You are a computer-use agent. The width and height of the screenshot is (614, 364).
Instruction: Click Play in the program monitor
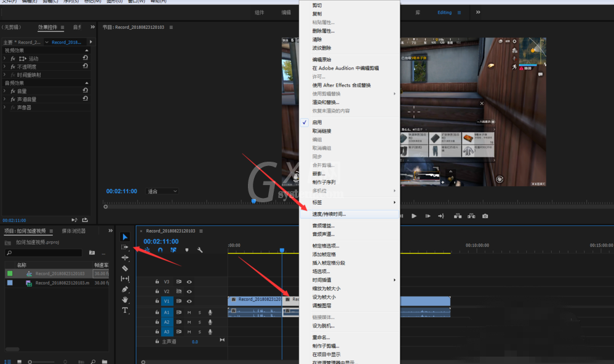coord(414,216)
